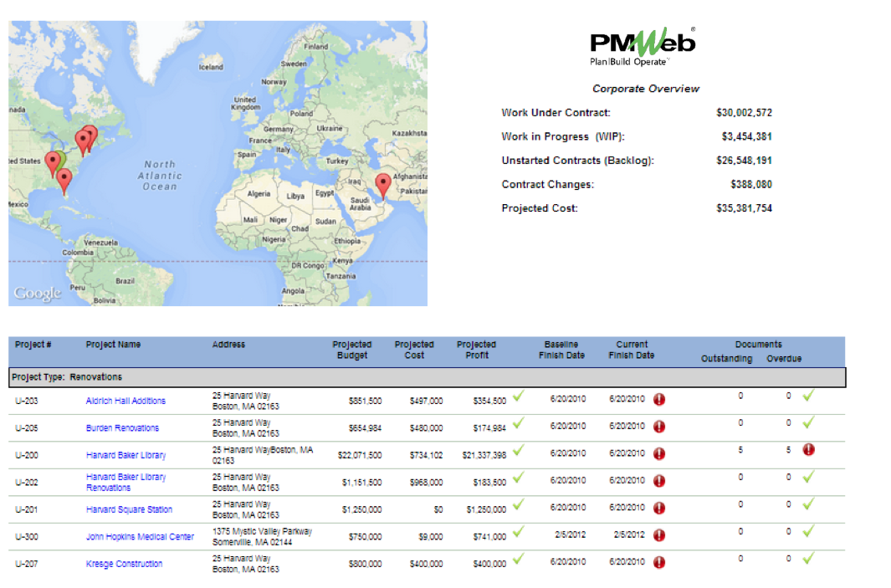Click green documents checkmark for U-203
This screenshot has height=588, width=891.
(809, 396)
